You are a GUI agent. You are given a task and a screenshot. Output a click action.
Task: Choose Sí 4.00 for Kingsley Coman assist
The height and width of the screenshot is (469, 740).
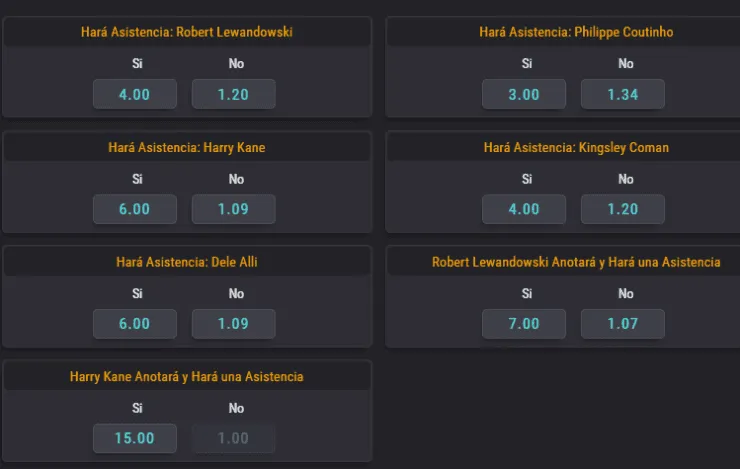coord(523,209)
